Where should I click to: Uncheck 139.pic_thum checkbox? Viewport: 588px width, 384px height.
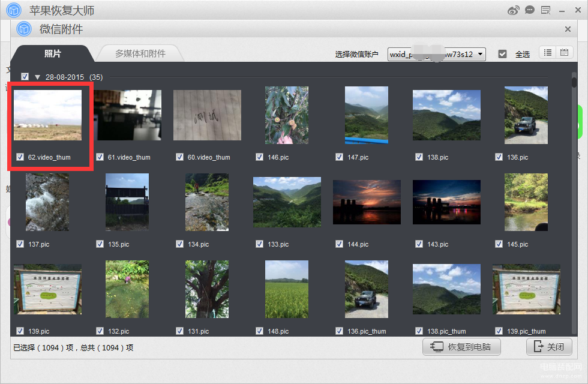coord(499,331)
